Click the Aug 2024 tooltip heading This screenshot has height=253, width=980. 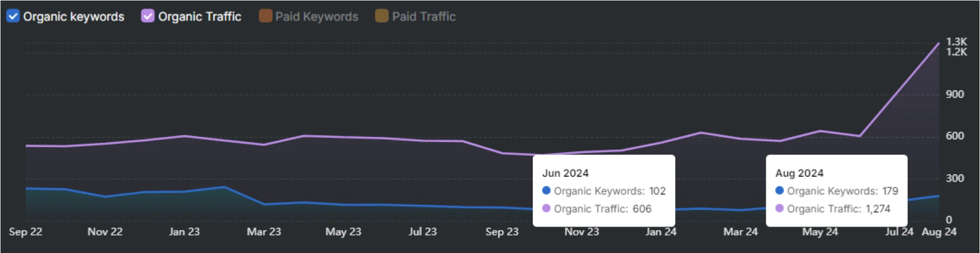click(799, 173)
